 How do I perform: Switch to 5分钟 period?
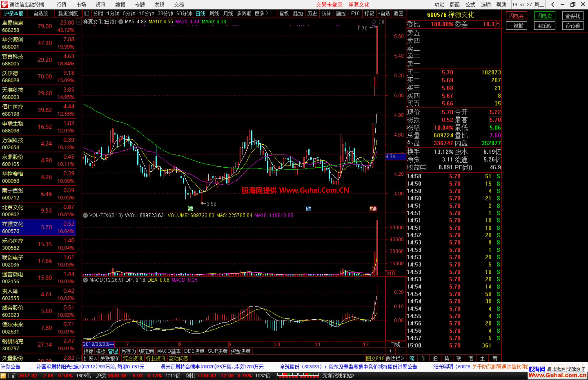pyautogui.click(x=129, y=13)
